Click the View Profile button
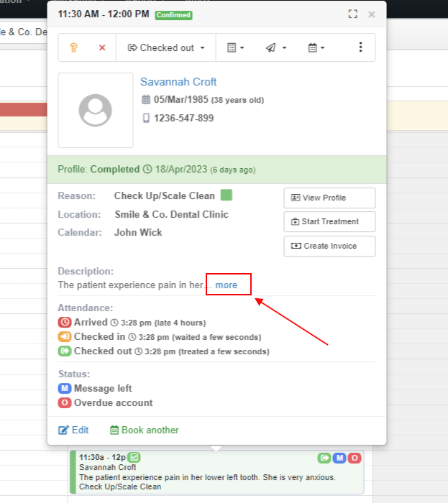This screenshot has height=503, width=448. [x=329, y=198]
